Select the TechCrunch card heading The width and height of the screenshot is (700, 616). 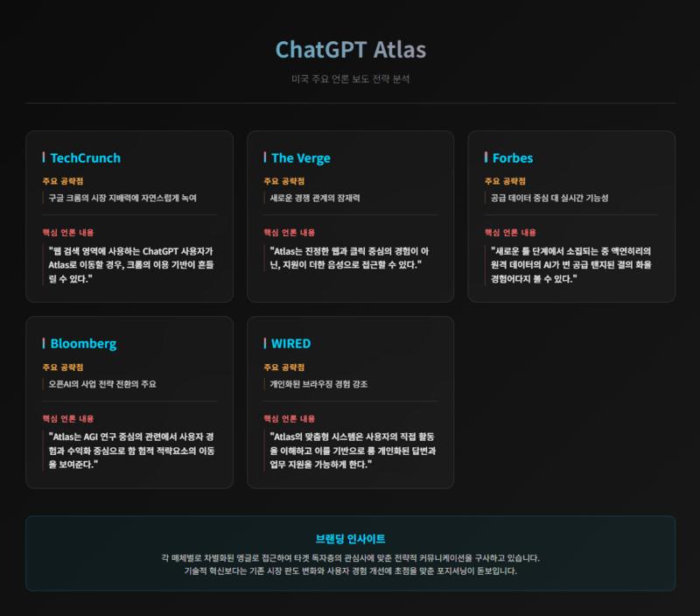pos(85,158)
